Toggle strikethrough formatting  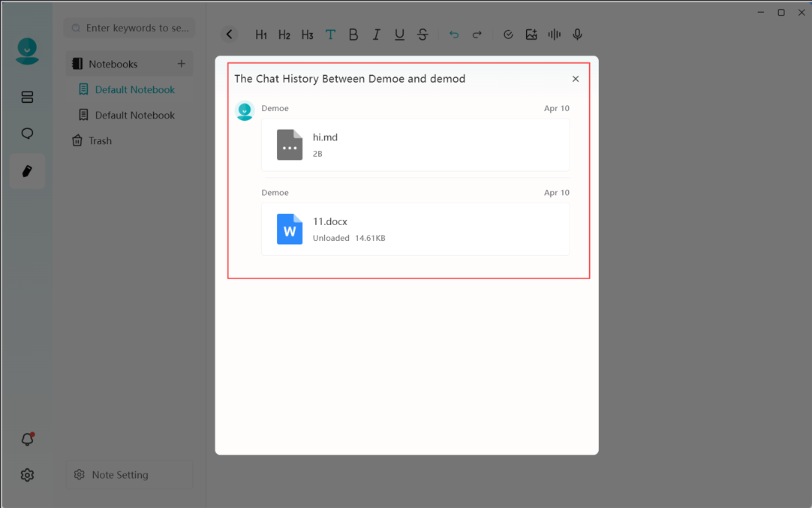pyautogui.click(x=423, y=35)
